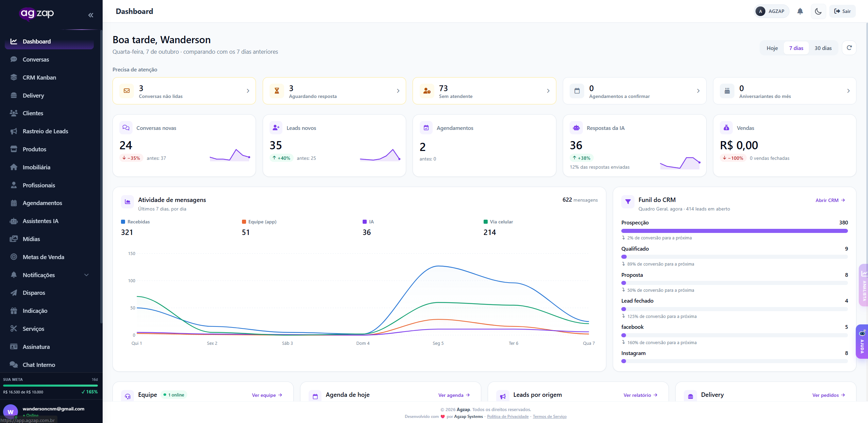
Task: Click funnel icon in Funil do CRM
Action: pyautogui.click(x=628, y=202)
